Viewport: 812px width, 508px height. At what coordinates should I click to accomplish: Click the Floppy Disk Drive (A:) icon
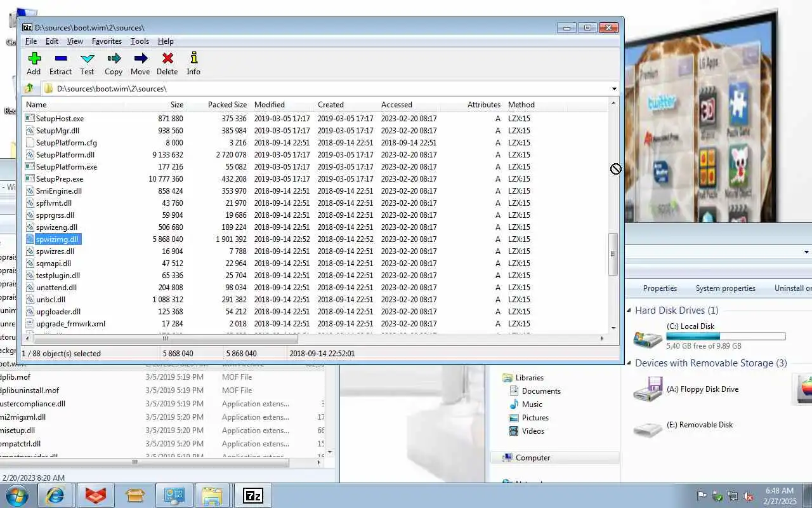point(648,389)
